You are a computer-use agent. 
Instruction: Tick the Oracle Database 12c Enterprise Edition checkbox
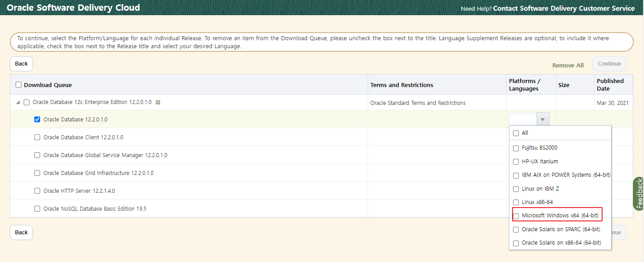[x=27, y=103]
